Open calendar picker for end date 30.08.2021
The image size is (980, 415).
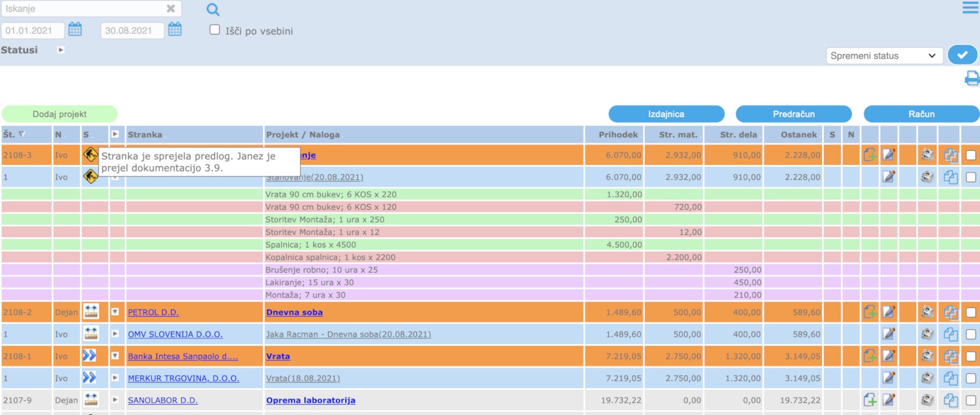[175, 29]
